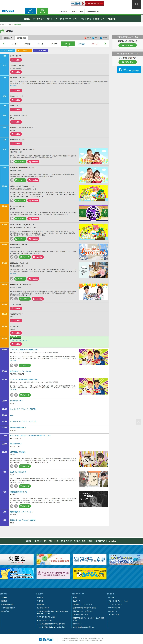Click the LIVE KBSラジオを今すぐ聴く button

click(129, 70)
